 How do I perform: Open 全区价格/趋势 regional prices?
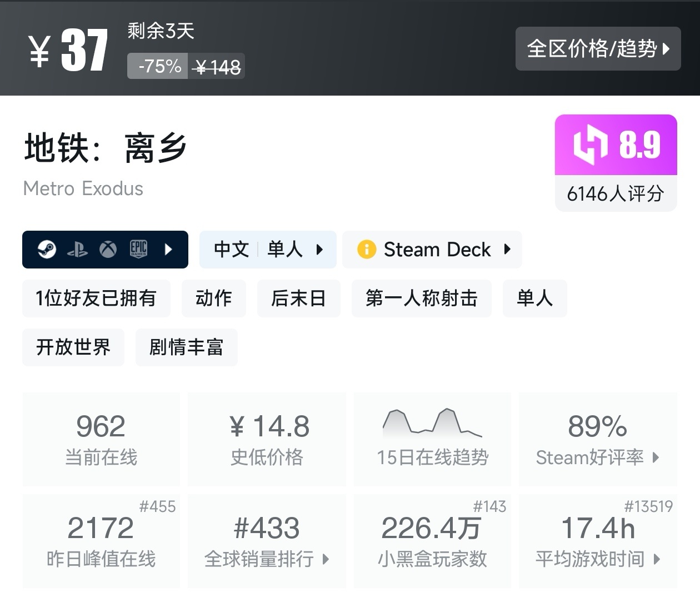click(x=598, y=49)
